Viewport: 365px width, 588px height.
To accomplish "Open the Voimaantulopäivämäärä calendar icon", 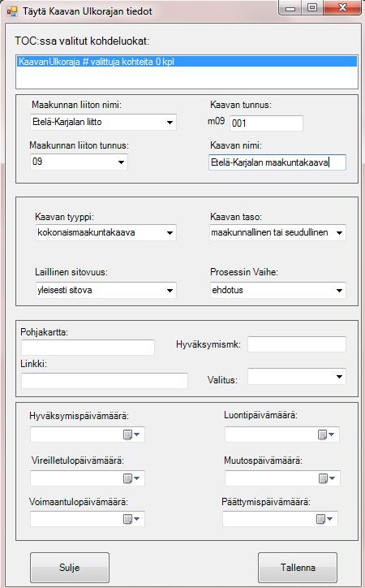I will click(131, 519).
